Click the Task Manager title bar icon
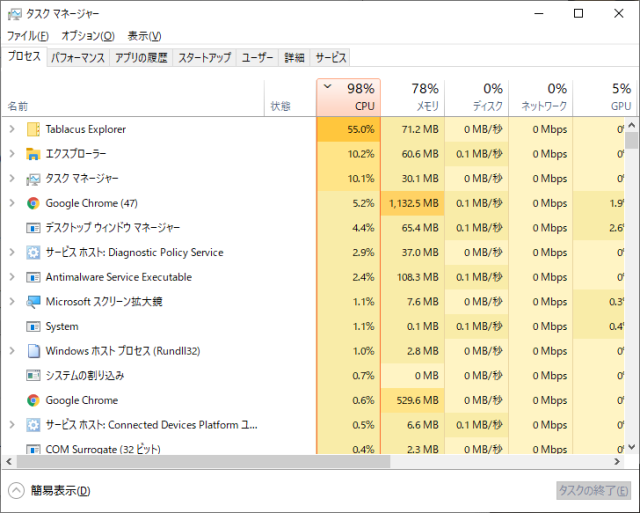The image size is (640, 513). pyautogui.click(x=14, y=14)
